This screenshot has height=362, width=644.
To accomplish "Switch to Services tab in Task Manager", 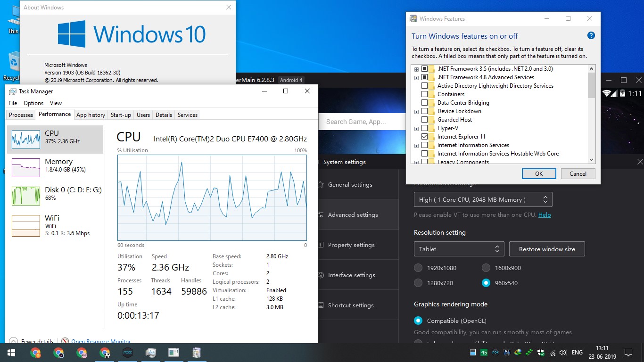I will coord(188,115).
